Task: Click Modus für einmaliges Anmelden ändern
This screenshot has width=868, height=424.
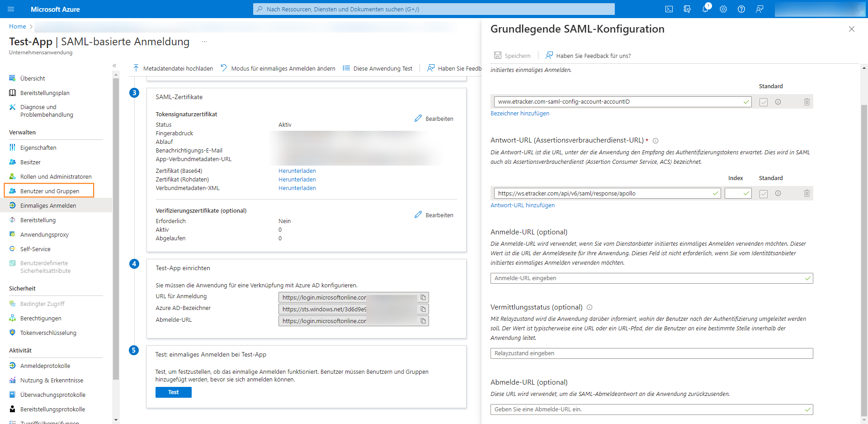Action: click(x=278, y=68)
